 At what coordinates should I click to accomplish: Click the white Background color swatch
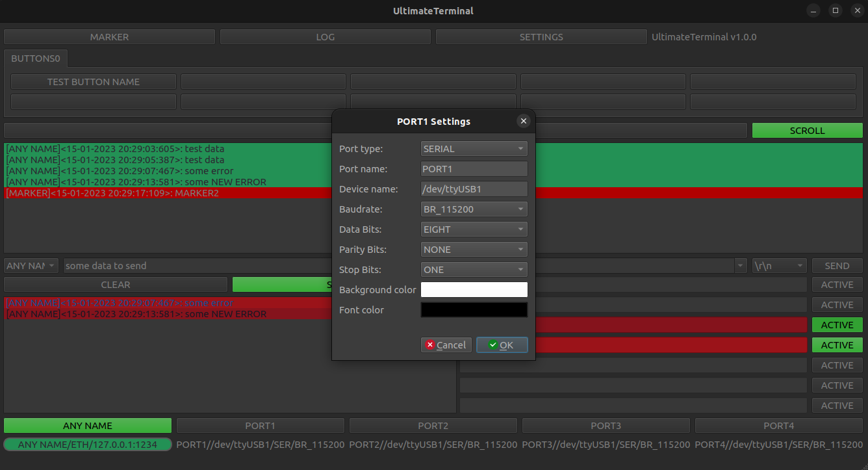pyautogui.click(x=474, y=289)
